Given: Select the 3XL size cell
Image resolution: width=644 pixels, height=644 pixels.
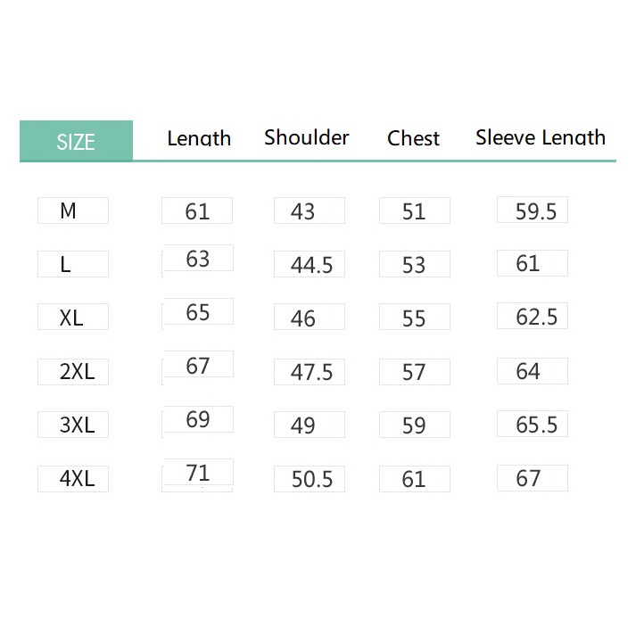Looking at the screenshot, I should click(73, 425).
